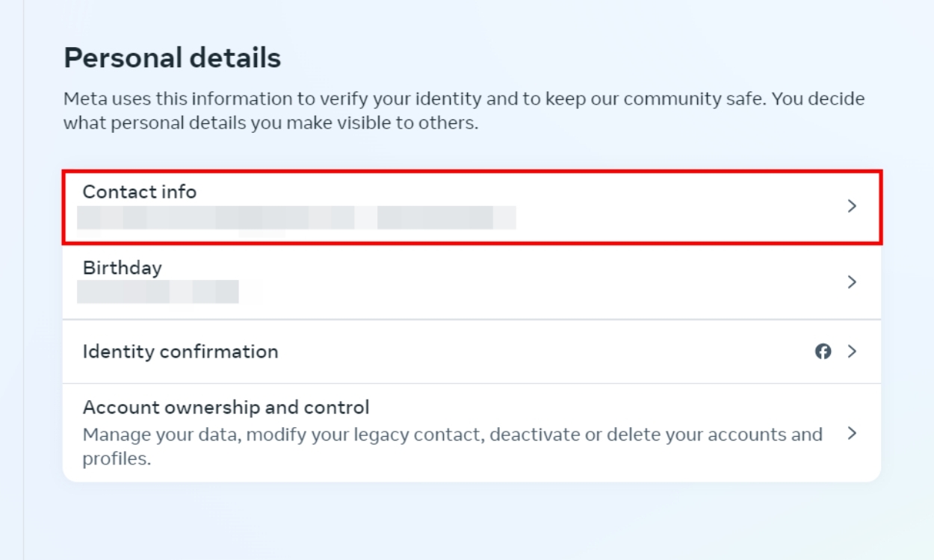
Task: Click the Personal details heading
Action: (170, 56)
